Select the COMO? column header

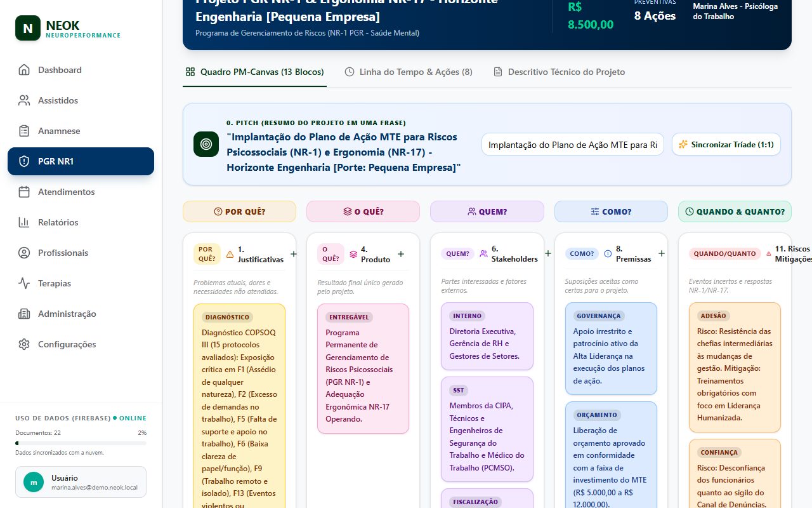tap(611, 211)
